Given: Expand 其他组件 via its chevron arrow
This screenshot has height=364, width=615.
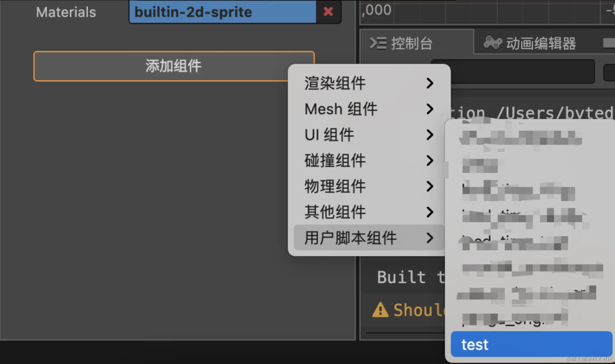Looking at the screenshot, I should pyautogui.click(x=430, y=212).
